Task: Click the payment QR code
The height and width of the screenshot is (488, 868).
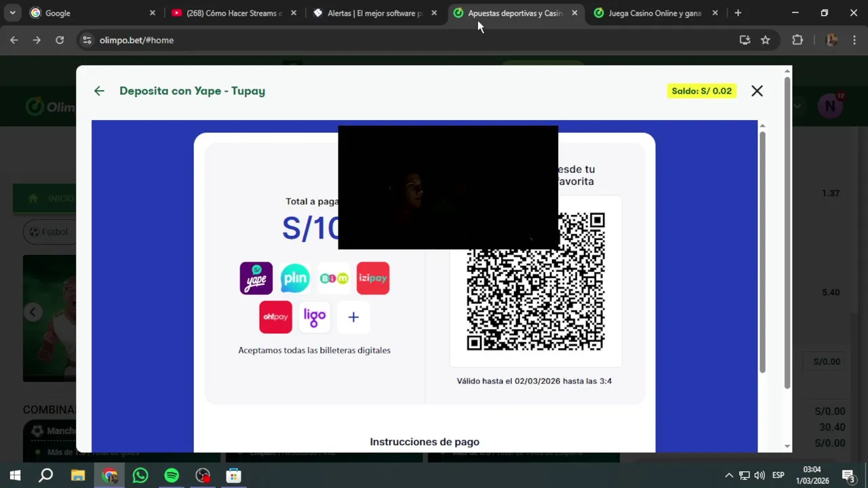Action: [x=535, y=281]
